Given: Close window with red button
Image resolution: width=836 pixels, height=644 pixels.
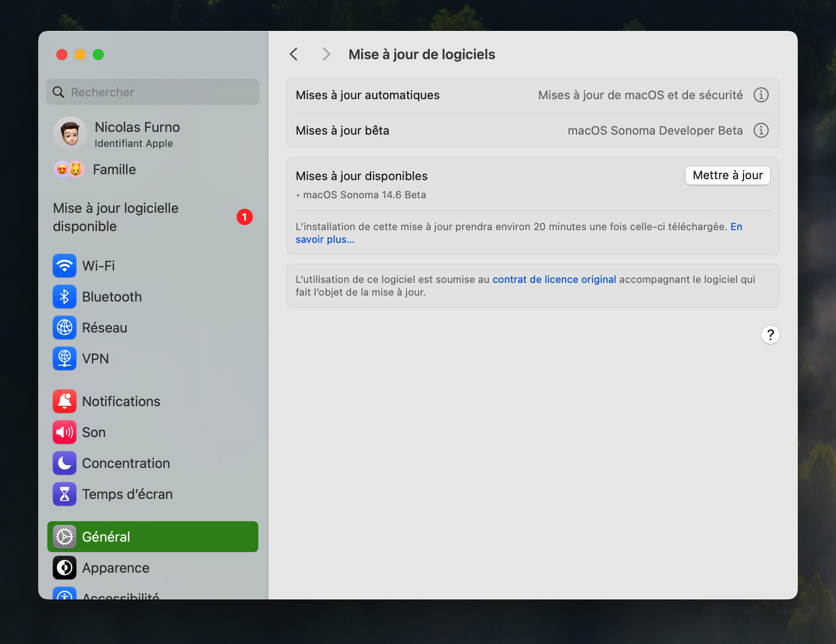Looking at the screenshot, I should 62,55.
